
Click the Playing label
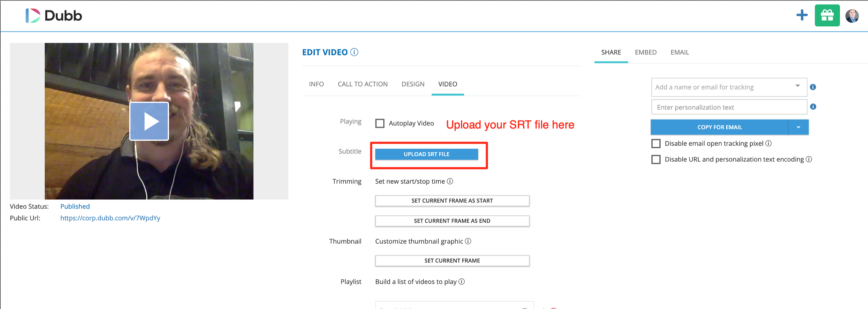click(x=350, y=122)
